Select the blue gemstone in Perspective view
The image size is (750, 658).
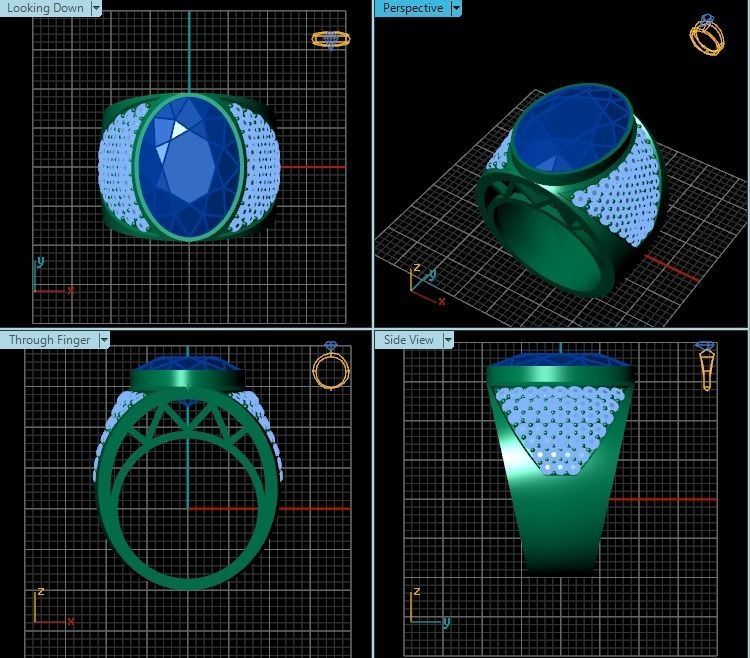tap(572, 130)
